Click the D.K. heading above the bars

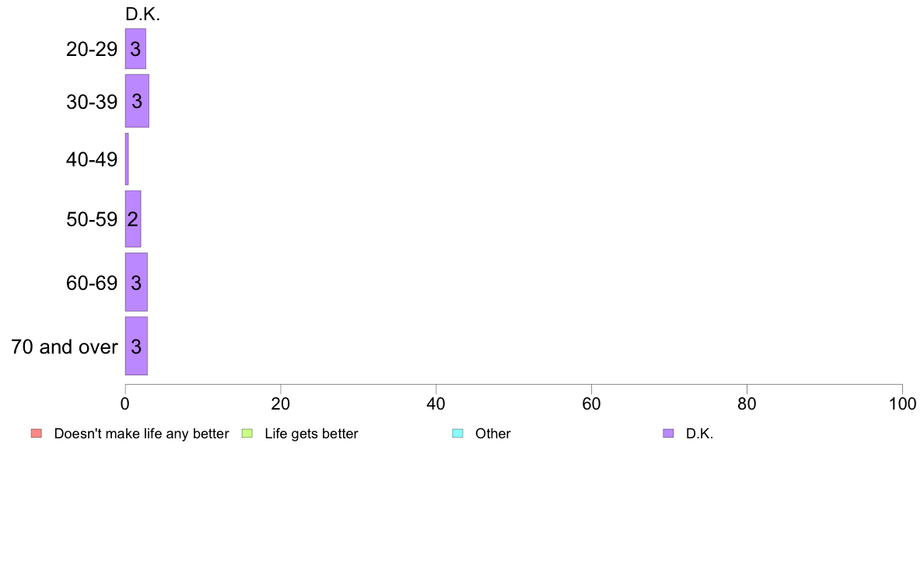coord(142,14)
